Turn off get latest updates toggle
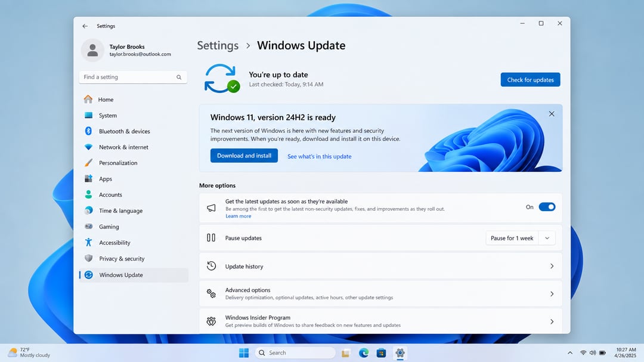The height and width of the screenshot is (362, 644). click(x=547, y=207)
